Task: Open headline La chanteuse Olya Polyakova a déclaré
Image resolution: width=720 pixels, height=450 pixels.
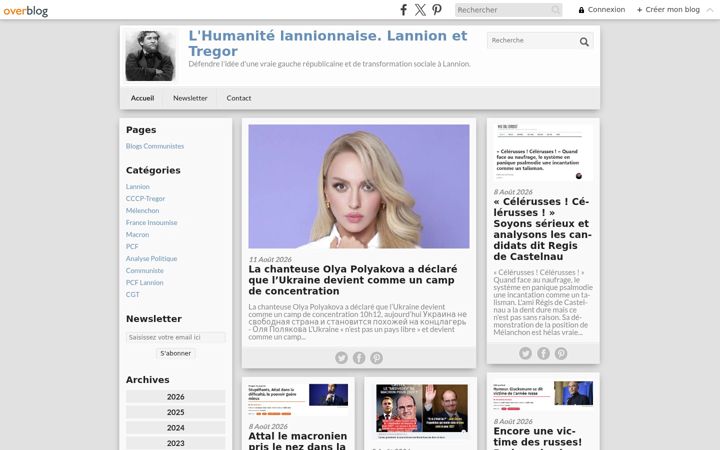Action: point(353,280)
